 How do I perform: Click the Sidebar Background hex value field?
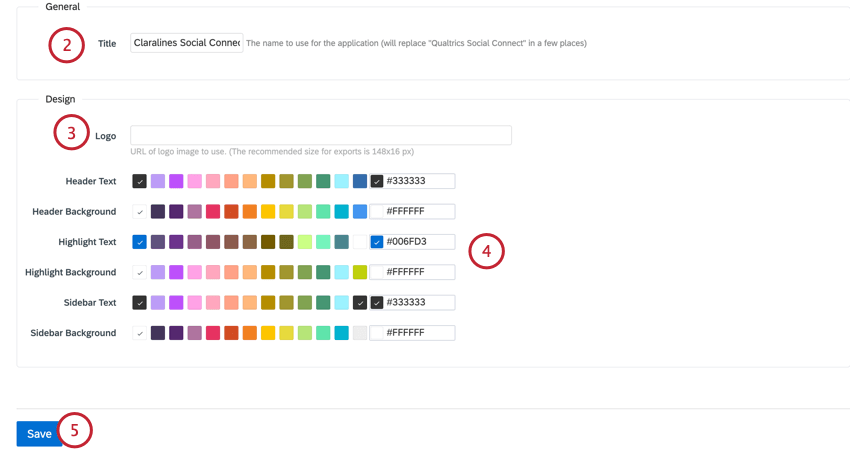tap(413, 333)
